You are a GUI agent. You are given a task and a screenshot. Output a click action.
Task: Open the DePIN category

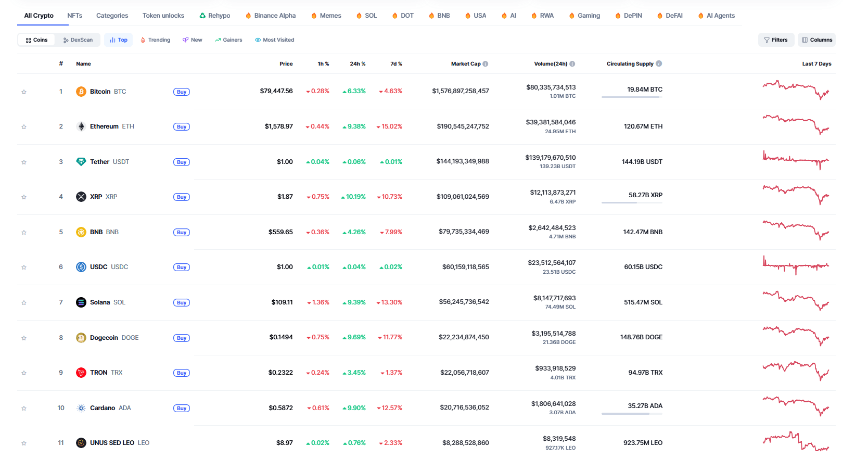coord(629,16)
